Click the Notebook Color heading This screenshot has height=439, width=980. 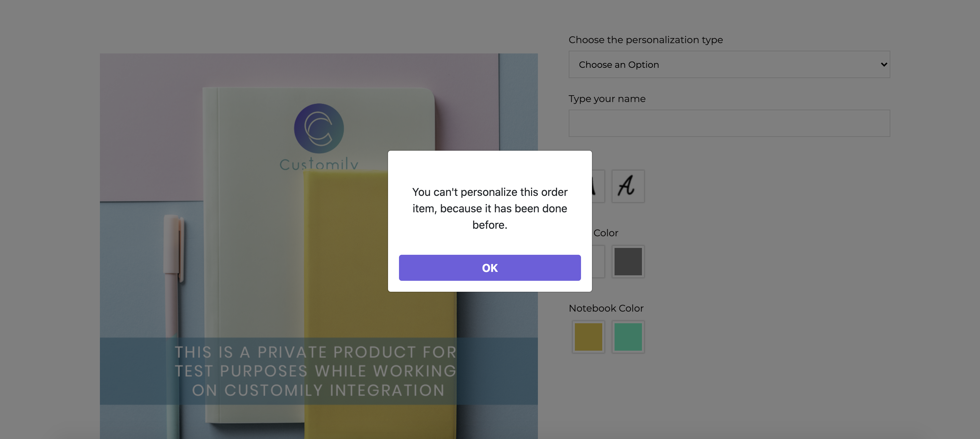(x=606, y=308)
